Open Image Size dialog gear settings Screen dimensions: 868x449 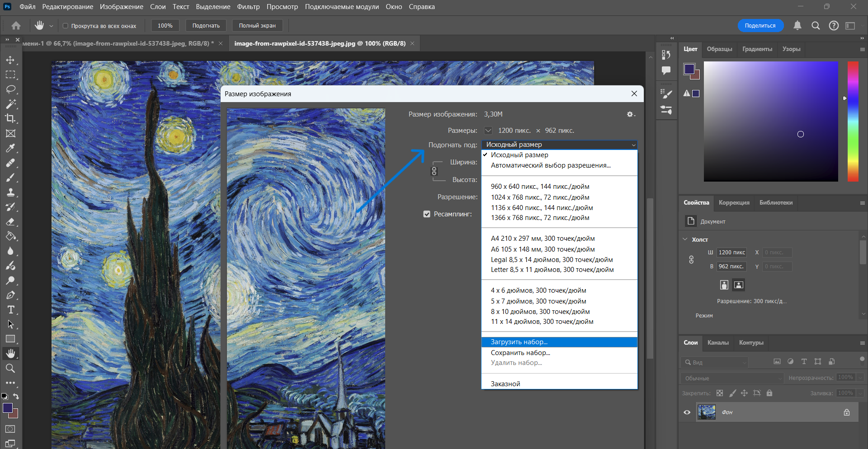[x=631, y=114]
